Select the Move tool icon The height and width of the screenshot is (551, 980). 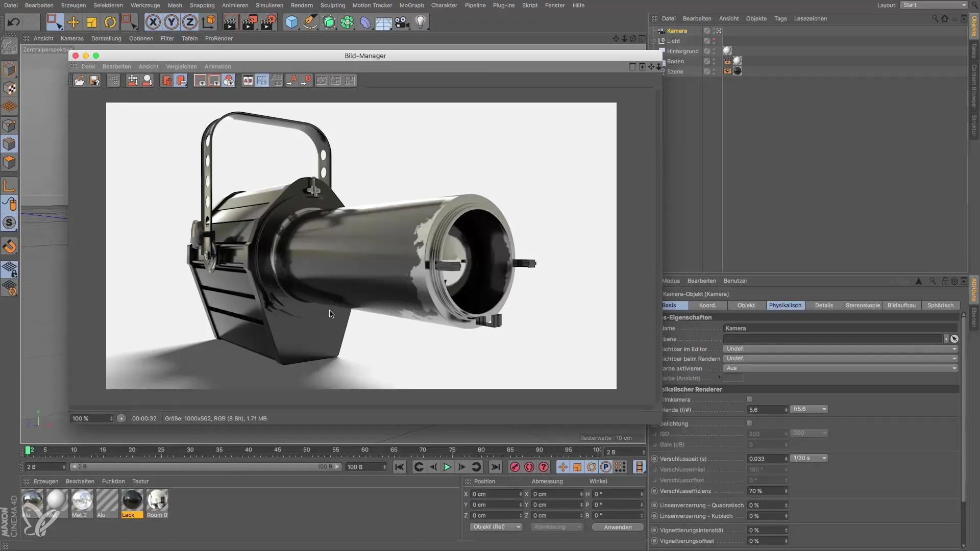(x=73, y=22)
